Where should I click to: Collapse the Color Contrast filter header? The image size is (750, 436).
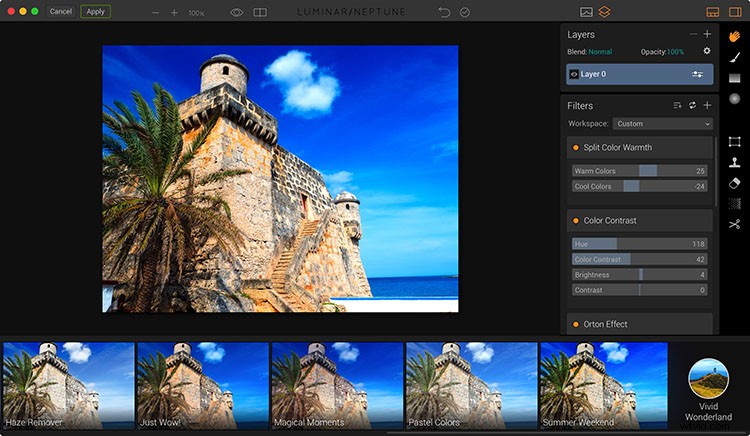640,221
